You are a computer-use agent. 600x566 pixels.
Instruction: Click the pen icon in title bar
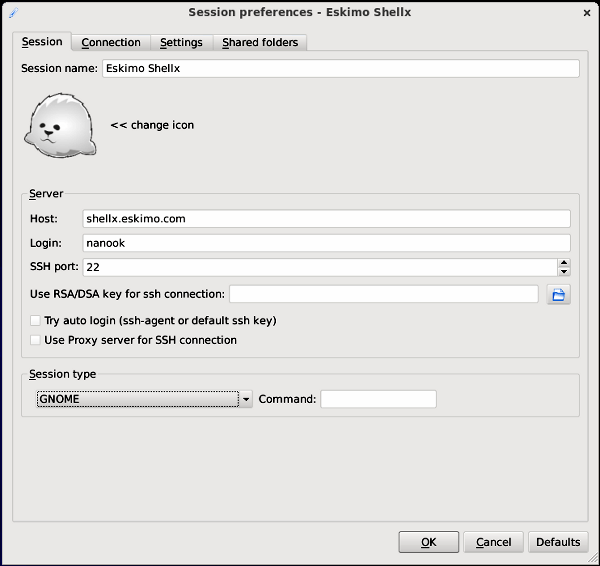click(13, 13)
